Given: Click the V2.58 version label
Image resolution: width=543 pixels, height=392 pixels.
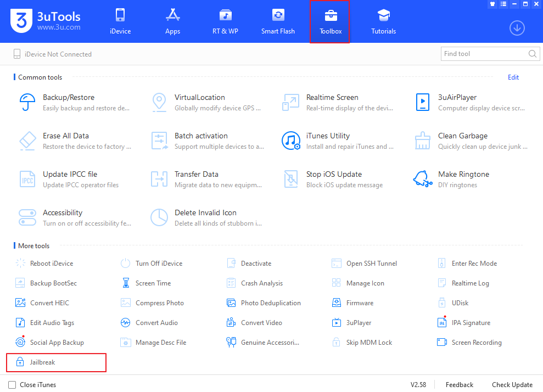Looking at the screenshot, I should click(x=418, y=385).
